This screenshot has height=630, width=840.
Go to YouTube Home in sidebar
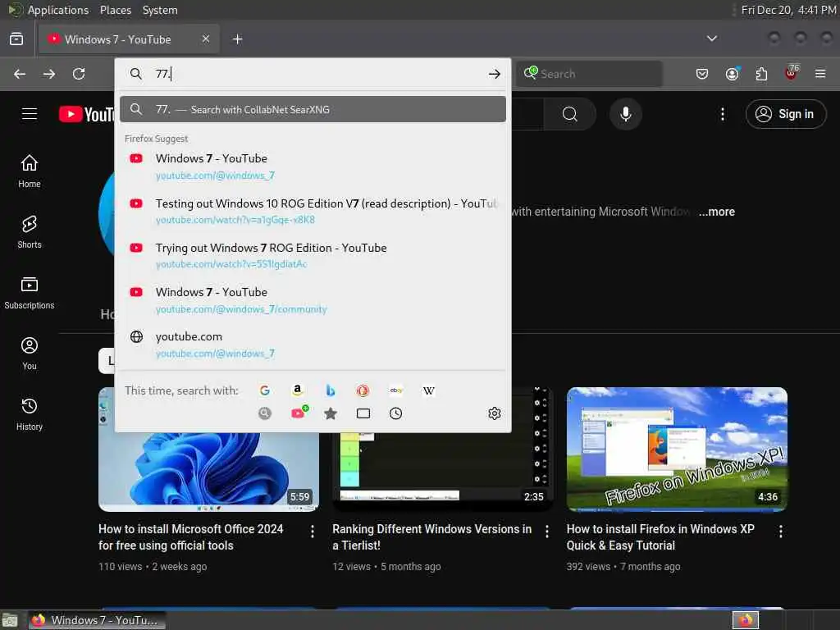tap(30, 171)
